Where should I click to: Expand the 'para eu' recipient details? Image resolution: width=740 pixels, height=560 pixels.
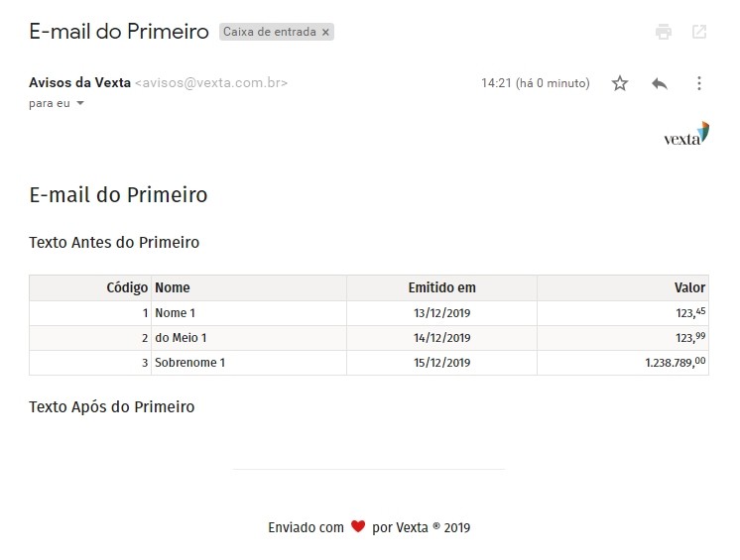point(80,103)
